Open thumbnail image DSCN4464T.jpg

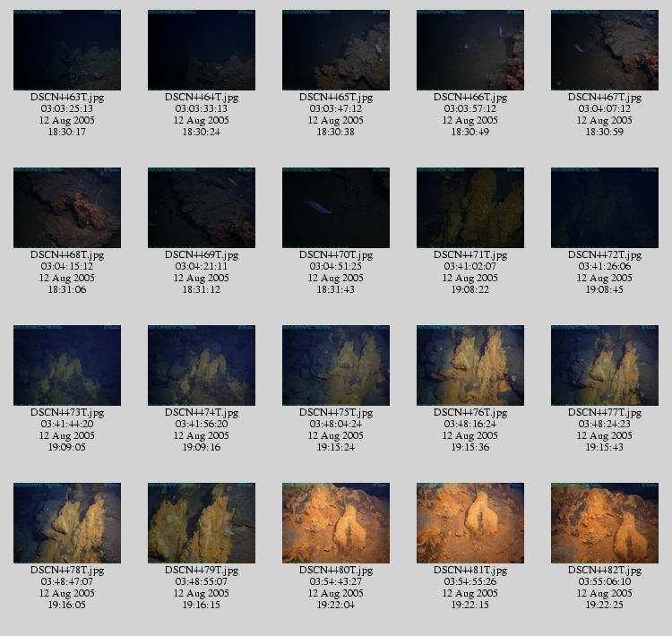pos(202,50)
